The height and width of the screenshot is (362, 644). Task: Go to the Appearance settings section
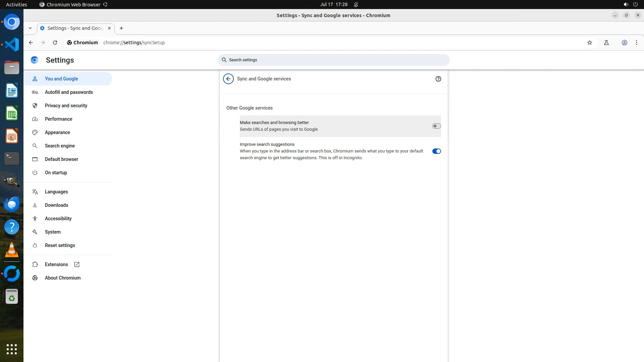(57, 132)
